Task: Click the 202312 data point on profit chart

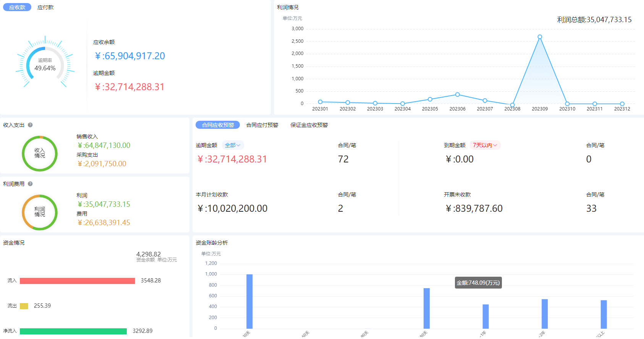Action: 622,104
